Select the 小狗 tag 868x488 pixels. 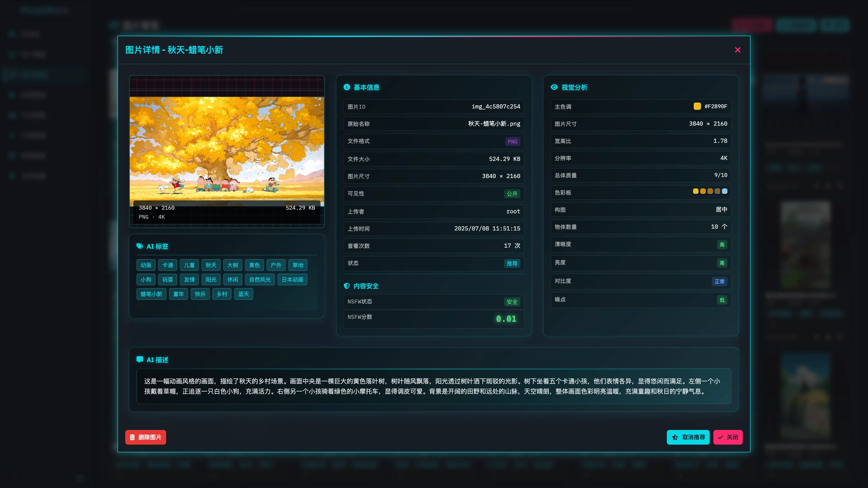(x=146, y=279)
